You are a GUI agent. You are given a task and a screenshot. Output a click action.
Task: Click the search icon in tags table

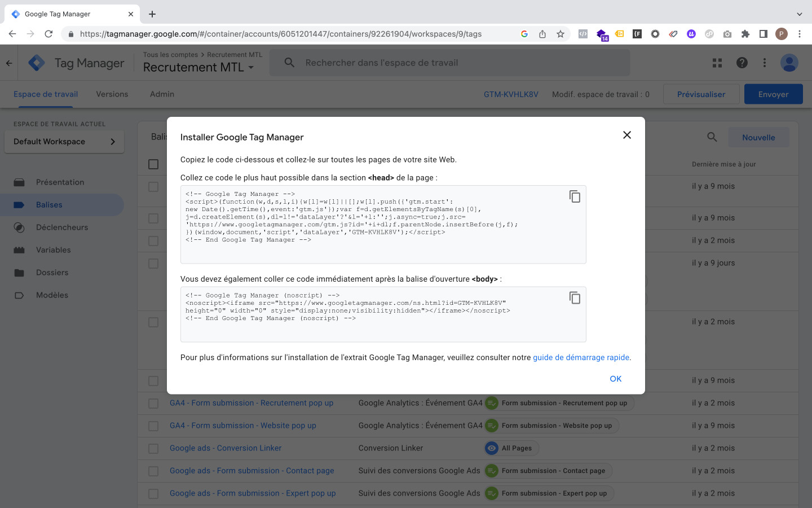tap(712, 137)
